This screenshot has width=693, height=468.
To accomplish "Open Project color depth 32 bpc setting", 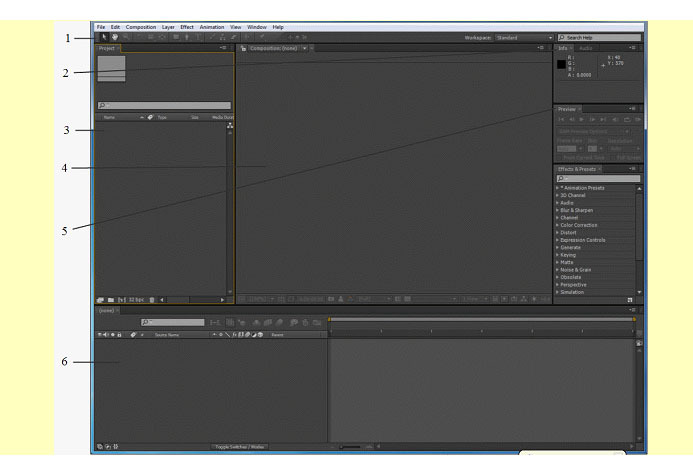I will click(x=136, y=300).
